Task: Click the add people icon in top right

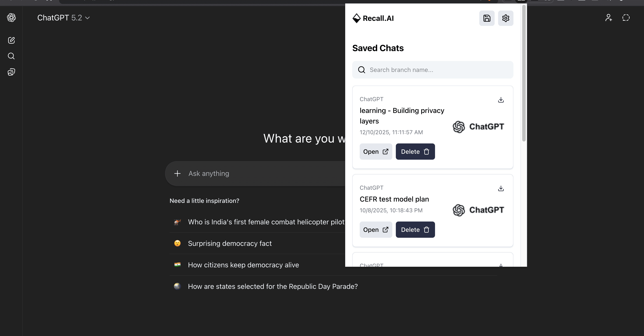Action: [609, 18]
